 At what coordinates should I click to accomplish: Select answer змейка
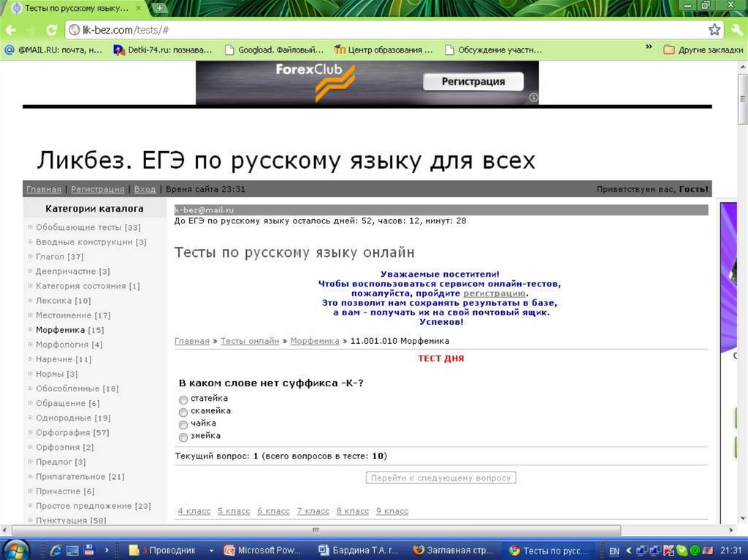[x=183, y=437]
